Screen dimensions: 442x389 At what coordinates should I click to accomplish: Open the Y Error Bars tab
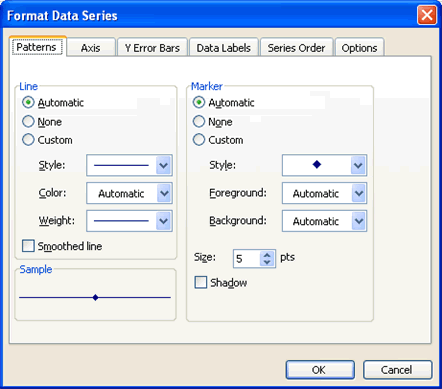coord(152,48)
